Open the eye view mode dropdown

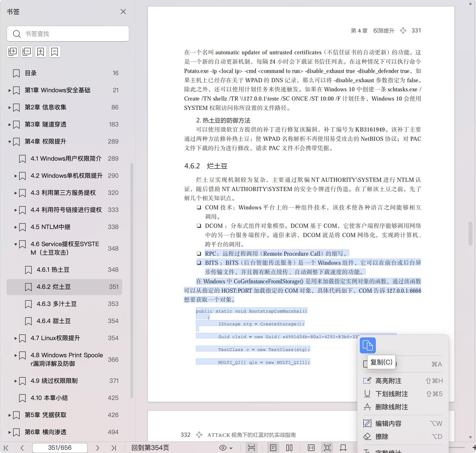226,448
